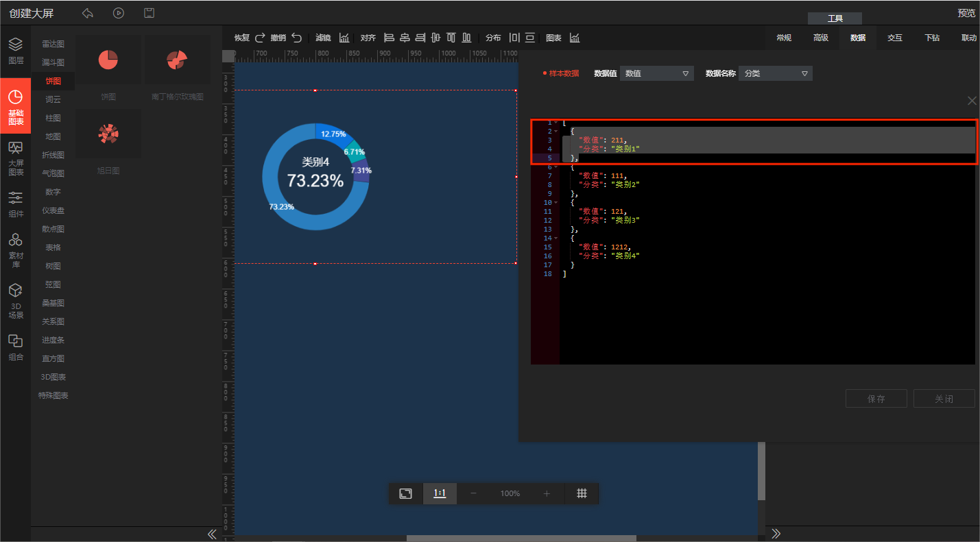Open the 3D场景 sidebar panel

[x=16, y=301]
